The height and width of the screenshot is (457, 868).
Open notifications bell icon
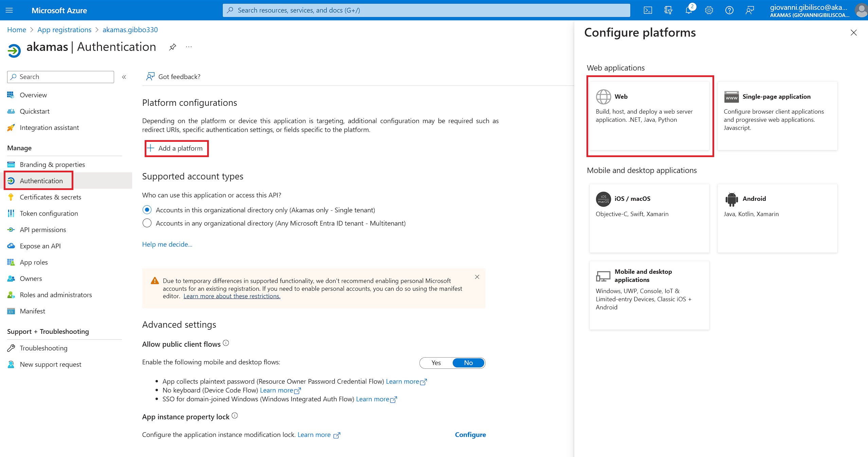pyautogui.click(x=688, y=10)
